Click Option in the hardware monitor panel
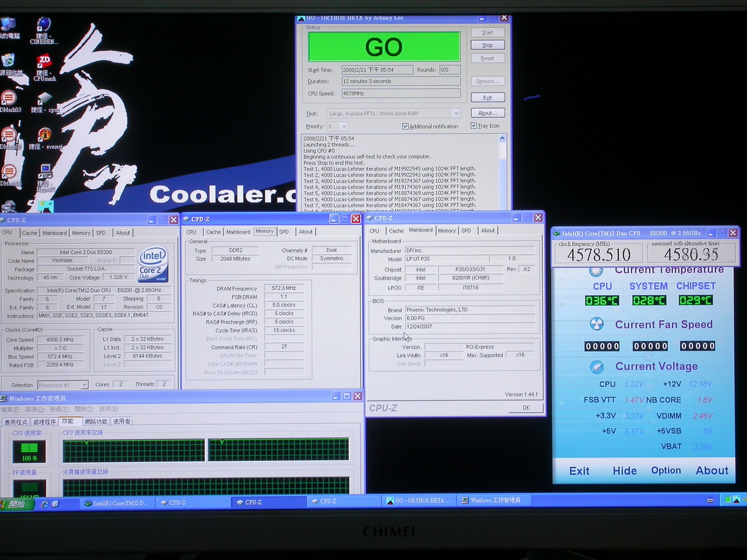The width and height of the screenshot is (747, 560). 666,470
